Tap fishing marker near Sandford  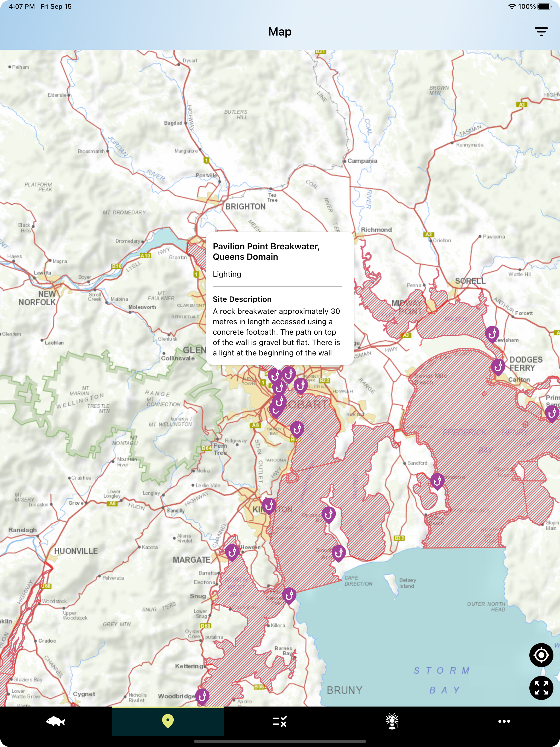coord(437,481)
